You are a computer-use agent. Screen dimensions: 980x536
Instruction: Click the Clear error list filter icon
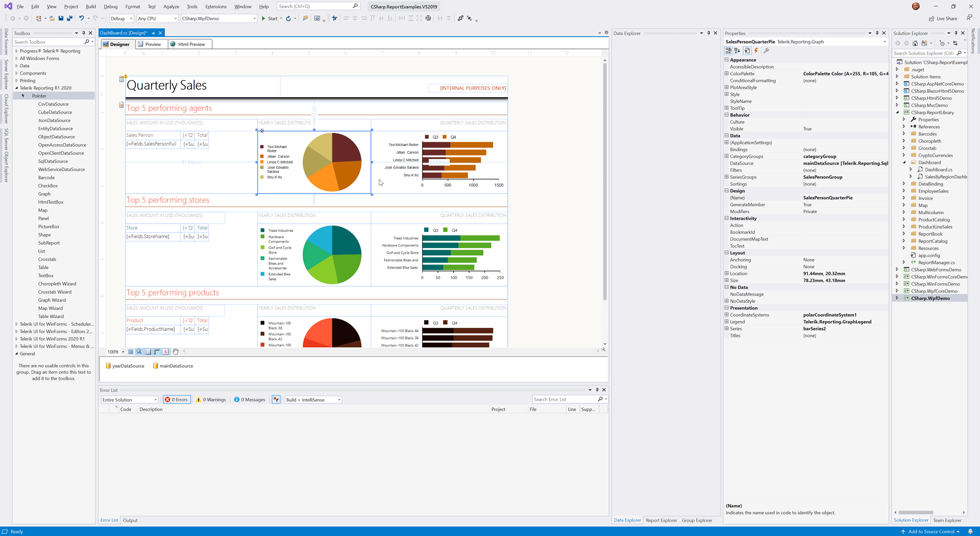276,400
